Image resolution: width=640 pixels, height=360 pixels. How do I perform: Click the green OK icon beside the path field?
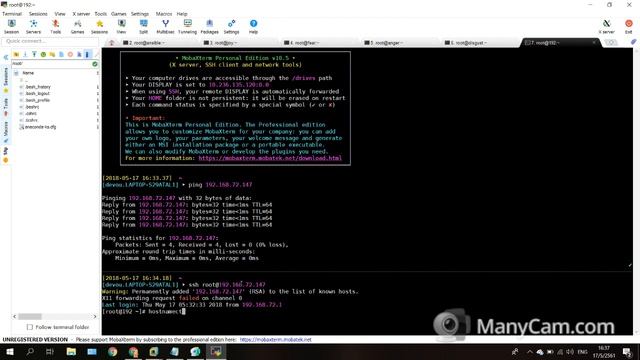[95, 64]
